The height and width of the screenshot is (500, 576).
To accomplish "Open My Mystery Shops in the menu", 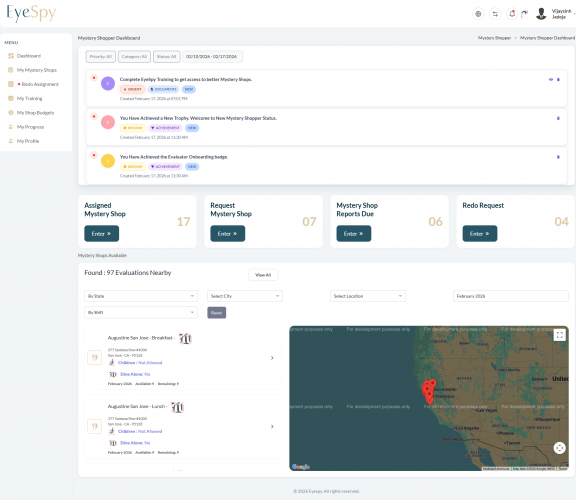I will (x=37, y=70).
